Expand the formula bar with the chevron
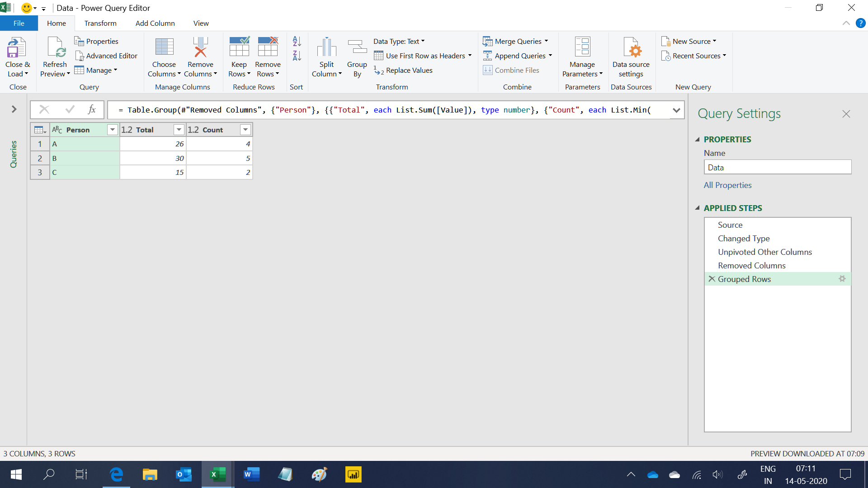The height and width of the screenshot is (488, 868). [x=676, y=110]
